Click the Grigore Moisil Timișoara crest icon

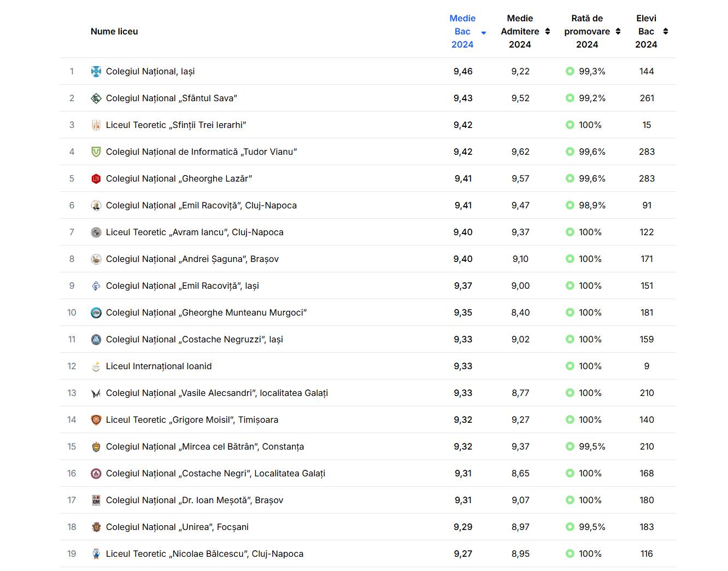coord(96,420)
